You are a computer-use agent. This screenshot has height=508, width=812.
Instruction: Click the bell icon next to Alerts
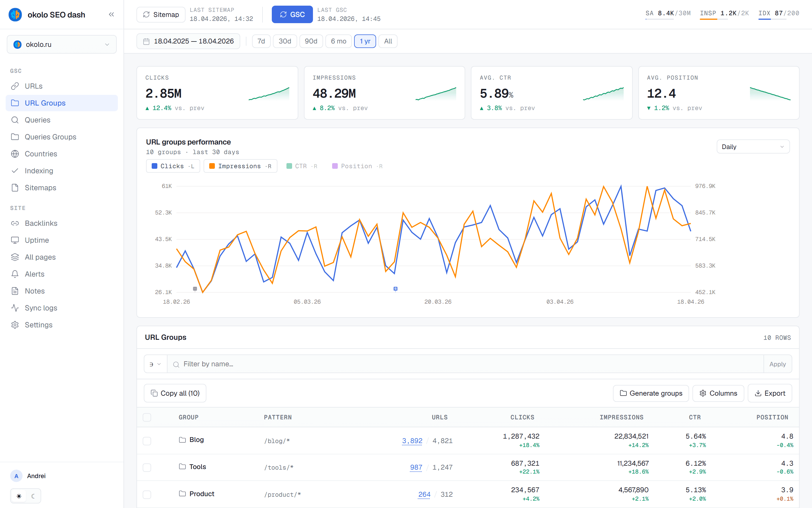click(15, 274)
